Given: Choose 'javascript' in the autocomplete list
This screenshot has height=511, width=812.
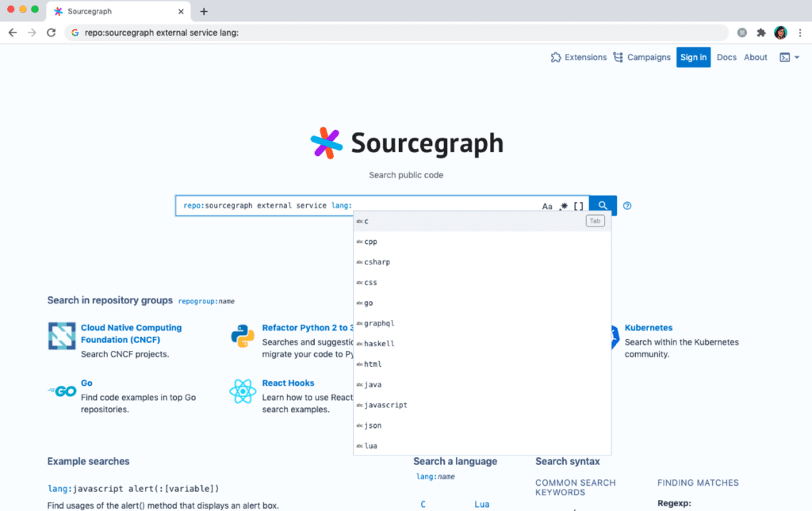Looking at the screenshot, I should click(x=385, y=405).
